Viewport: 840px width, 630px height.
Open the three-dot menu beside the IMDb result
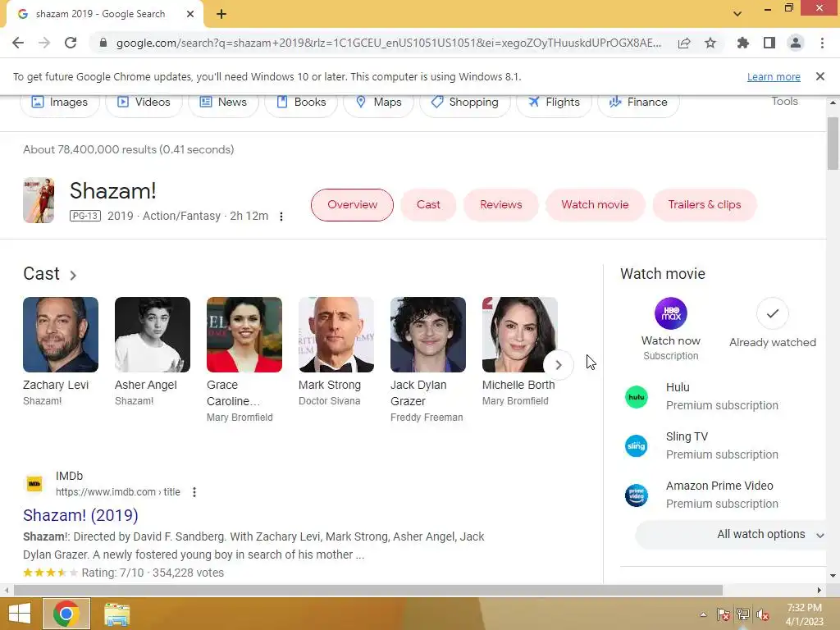[194, 492]
